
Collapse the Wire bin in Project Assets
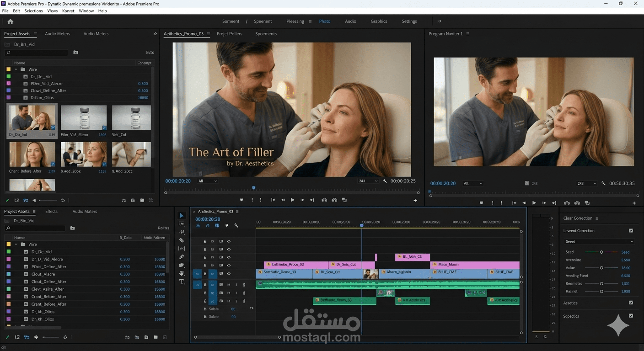click(x=16, y=69)
